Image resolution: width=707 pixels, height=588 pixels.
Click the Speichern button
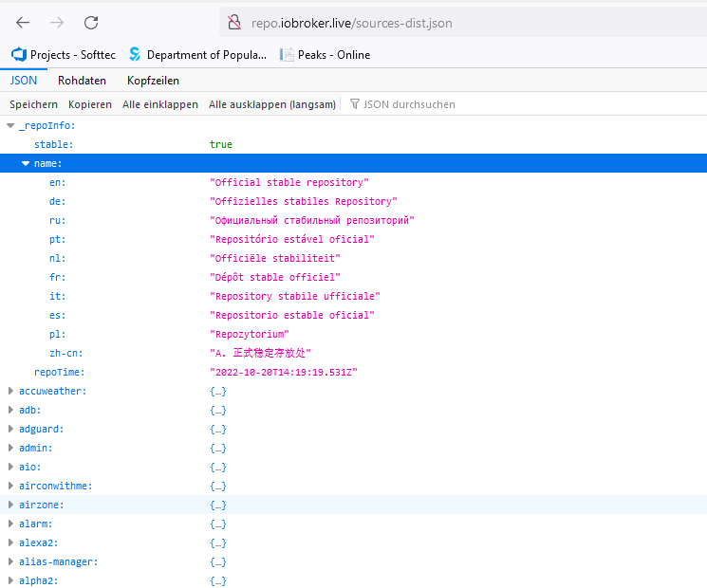click(34, 104)
